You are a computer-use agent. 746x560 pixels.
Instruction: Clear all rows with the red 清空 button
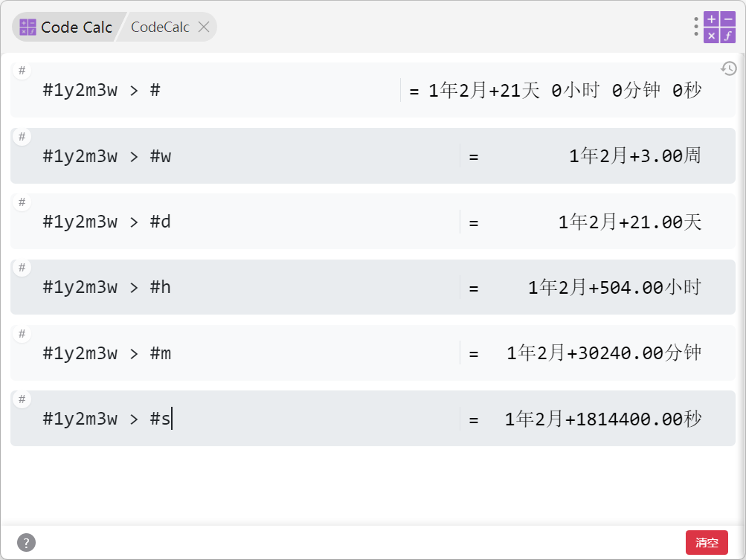(x=707, y=542)
